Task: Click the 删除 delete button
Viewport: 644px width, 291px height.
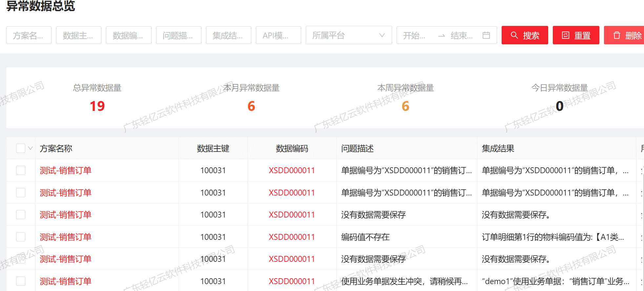Action: 624,35
